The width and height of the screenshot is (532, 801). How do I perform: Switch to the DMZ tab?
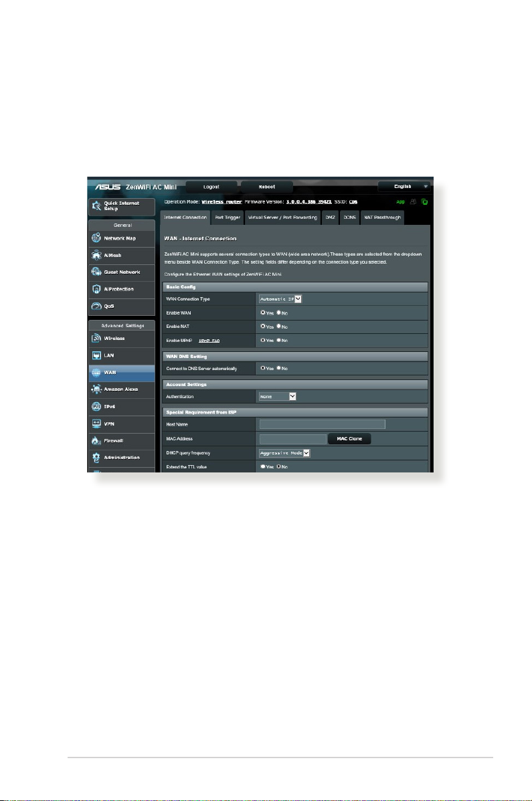pos(331,217)
